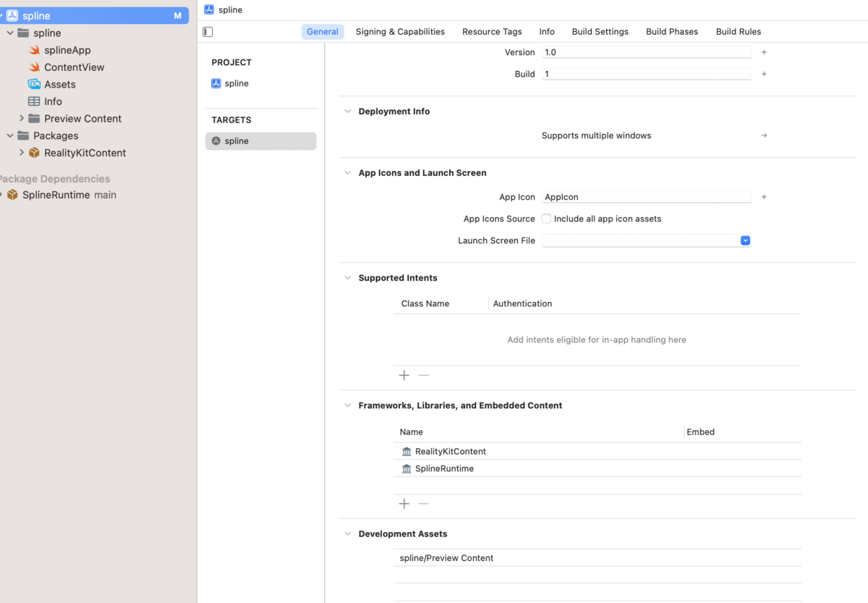
Task: Select the Preview Content folder icon
Action: click(34, 119)
